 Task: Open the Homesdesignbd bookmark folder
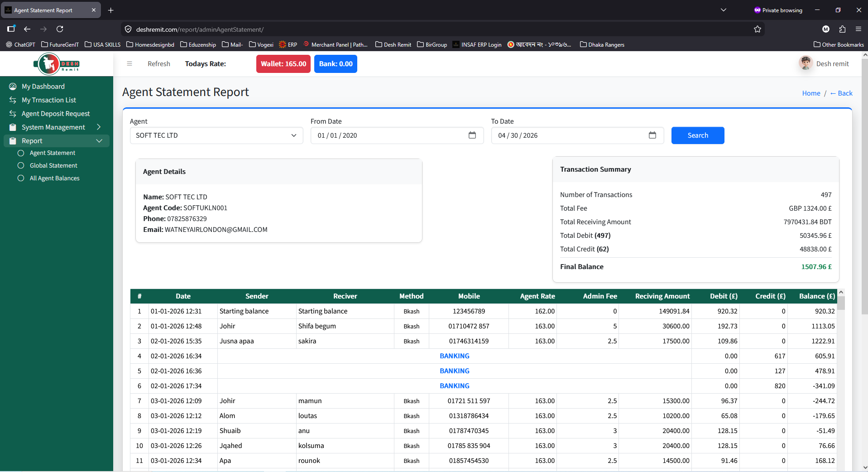(150, 44)
